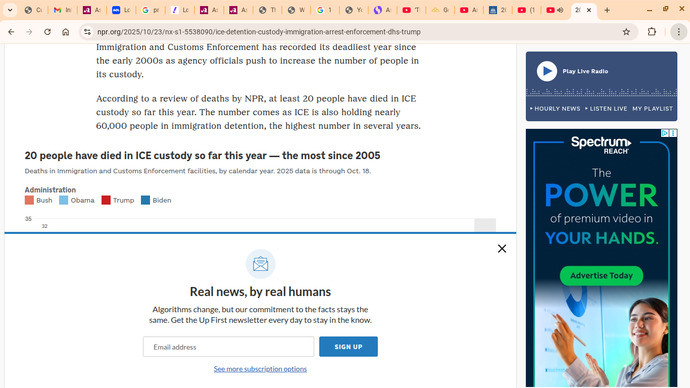Focus the Email address input field
690x388 pixels.
click(228, 347)
